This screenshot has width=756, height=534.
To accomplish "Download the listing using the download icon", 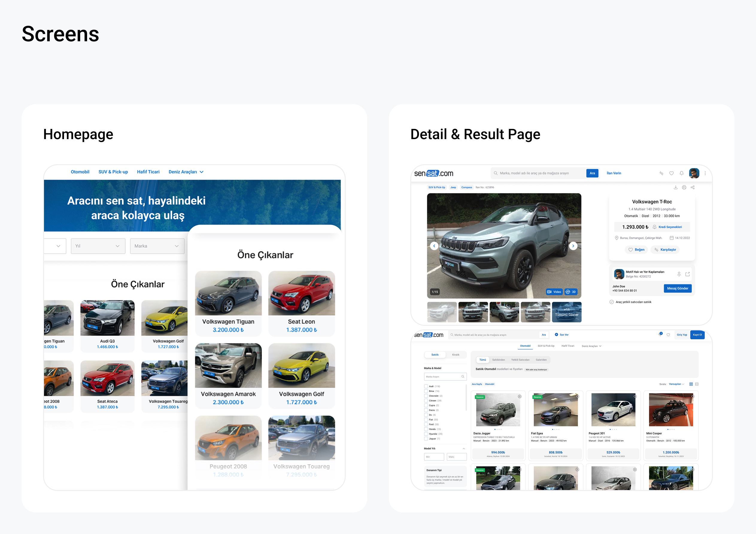I will [x=675, y=187].
